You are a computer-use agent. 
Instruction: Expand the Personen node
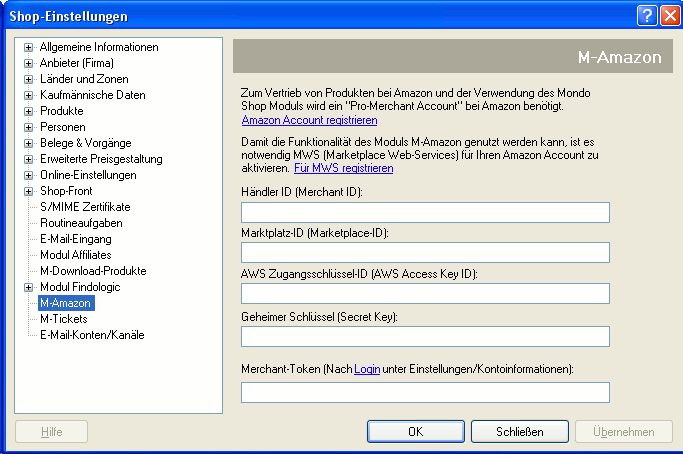point(28,127)
